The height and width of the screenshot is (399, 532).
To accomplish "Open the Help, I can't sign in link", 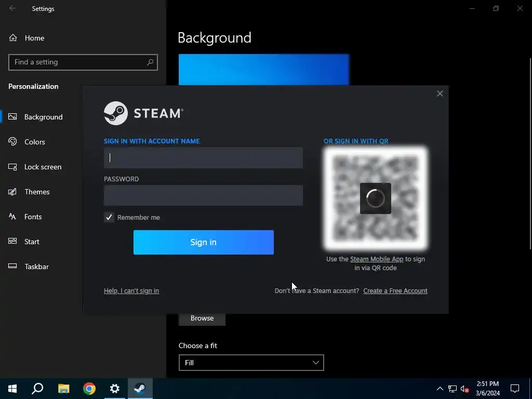I will (x=131, y=291).
